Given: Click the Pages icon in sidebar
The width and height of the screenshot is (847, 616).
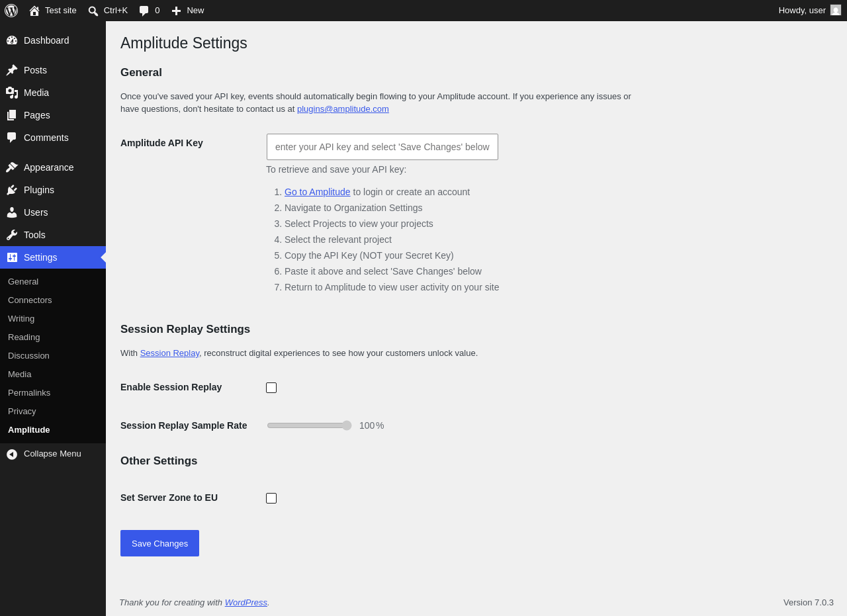Looking at the screenshot, I should coord(12,115).
